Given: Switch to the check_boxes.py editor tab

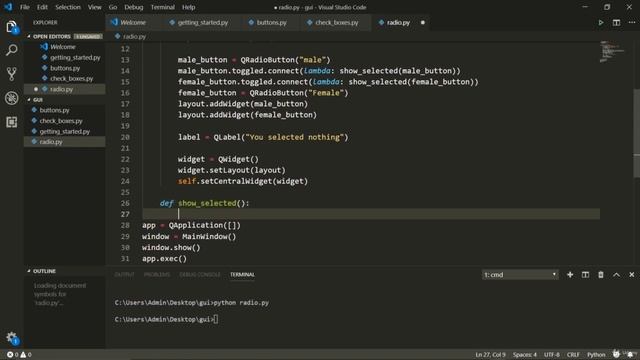Looking at the screenshot, I should (336, 22).
